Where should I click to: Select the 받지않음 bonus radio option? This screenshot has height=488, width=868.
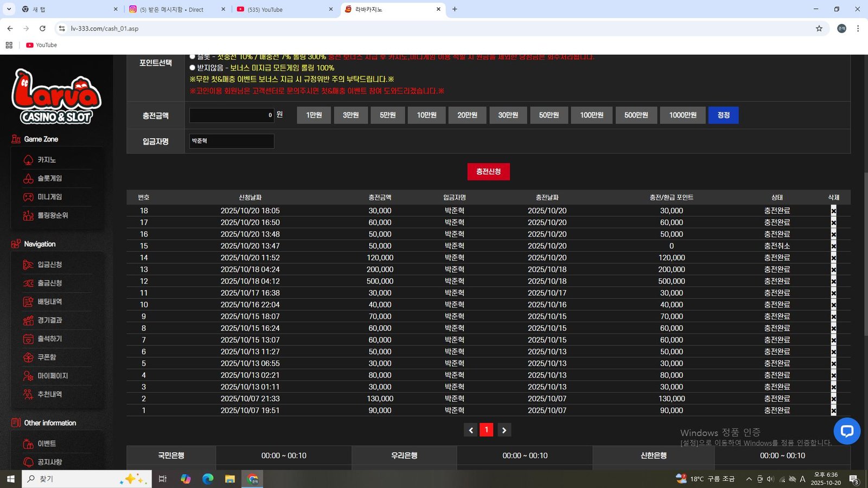click(x=193, y=68)
